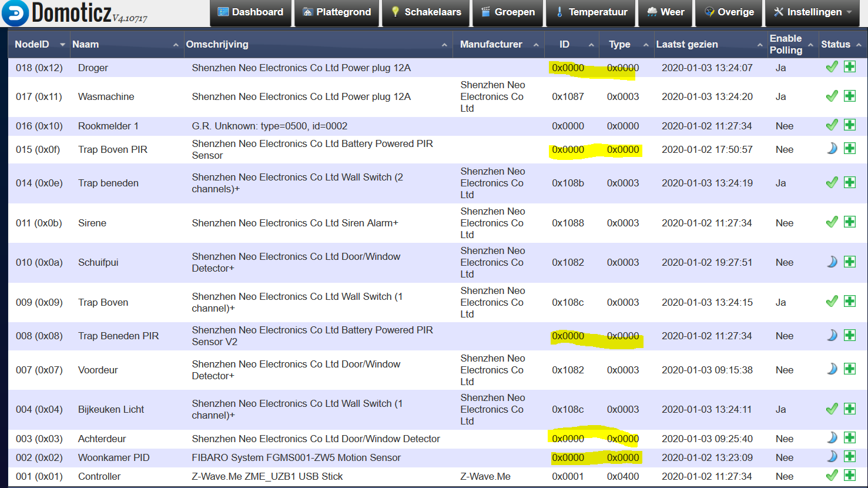This screenshot has height=488, width=868.
Task: Open the Plattegrond tab
Action: pos(337,12)
